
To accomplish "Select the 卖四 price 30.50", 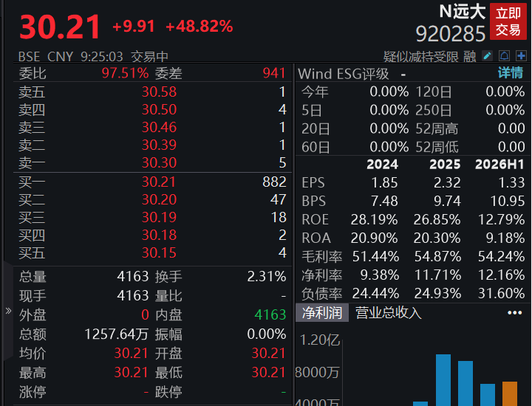I will pyautogui.click(x=159, y=109).
